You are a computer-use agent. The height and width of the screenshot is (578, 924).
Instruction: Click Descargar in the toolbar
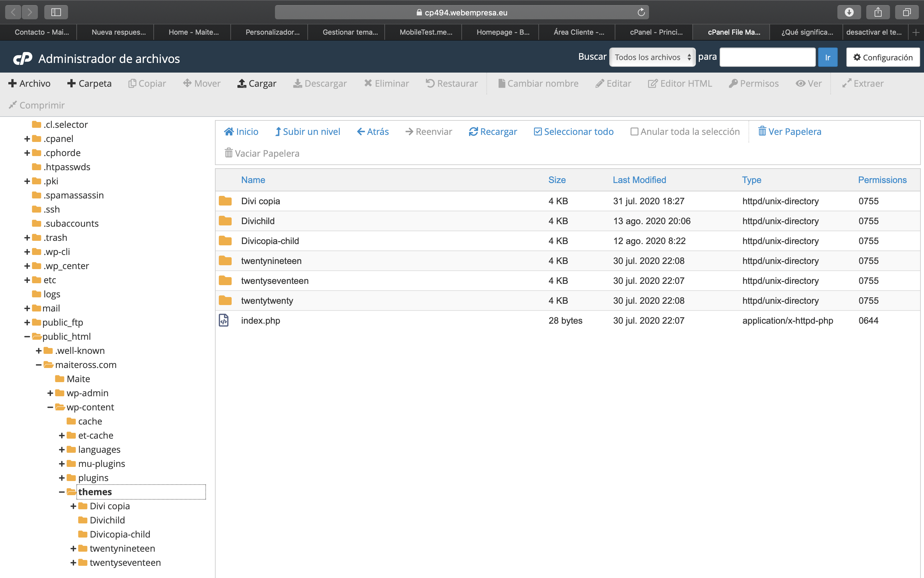320,83
